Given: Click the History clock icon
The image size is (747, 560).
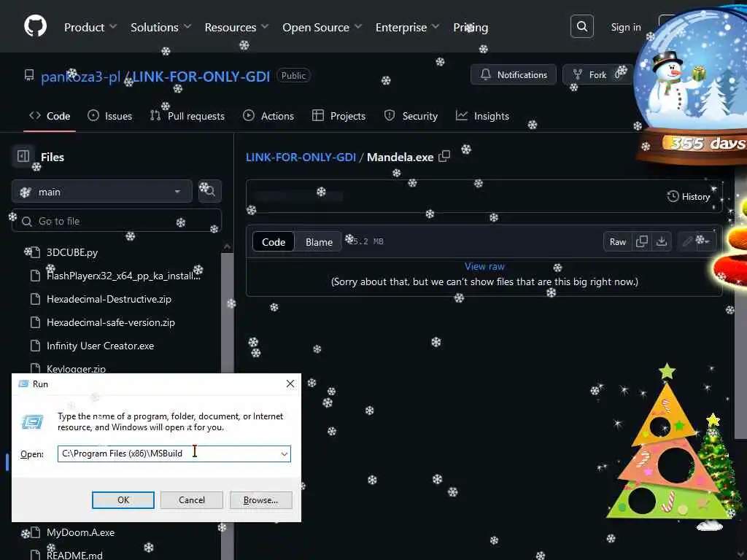Looking at the screenshot, I should (673, 196).
